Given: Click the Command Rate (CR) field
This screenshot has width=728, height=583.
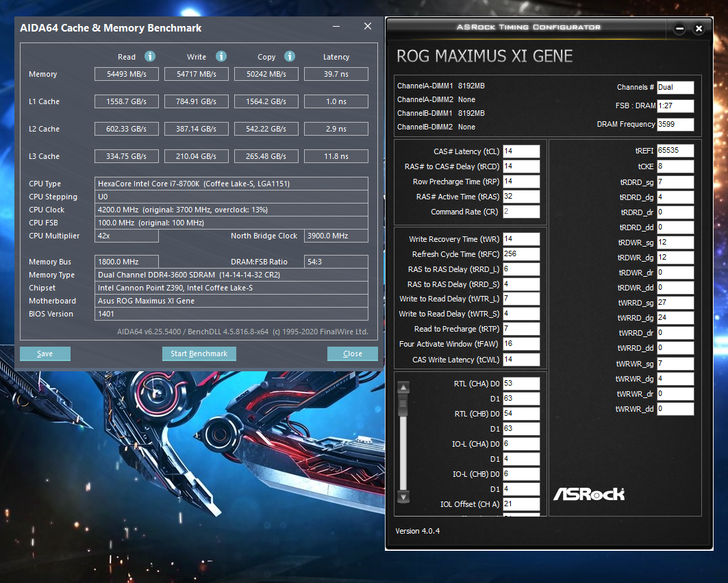Looking at the screenshot, I should click(521, 212).
